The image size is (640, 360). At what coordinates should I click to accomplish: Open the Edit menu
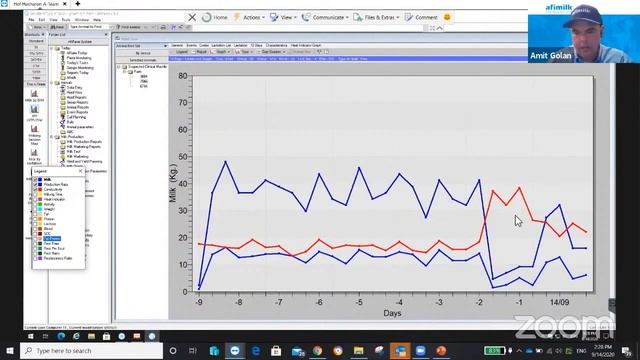[x=42, y=20]
